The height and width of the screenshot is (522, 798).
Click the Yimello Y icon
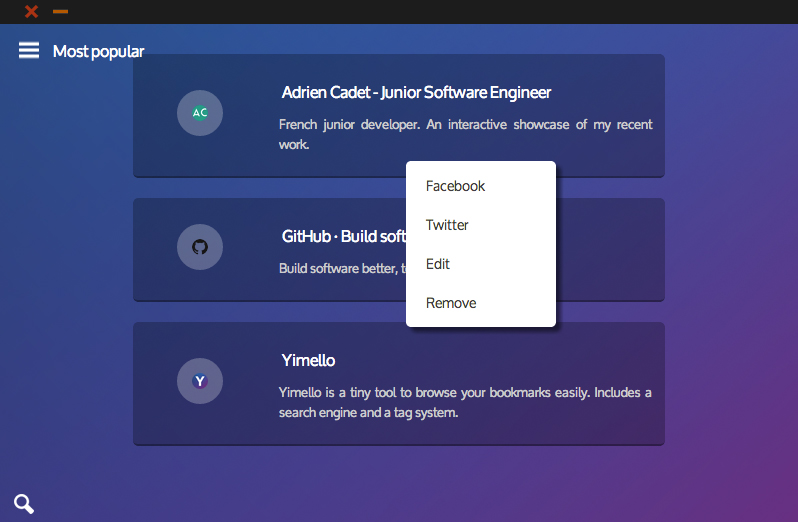click(200, 381)
